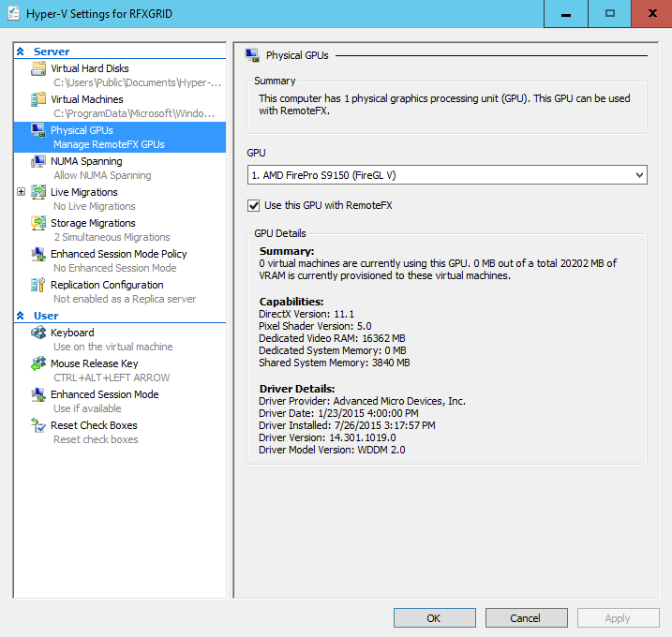
Task: Click the 'DirectX Version: 11.1' line
Action: (306, 314)
